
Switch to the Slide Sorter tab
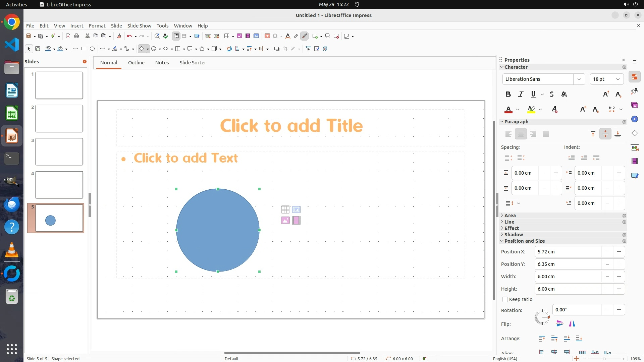193,63
